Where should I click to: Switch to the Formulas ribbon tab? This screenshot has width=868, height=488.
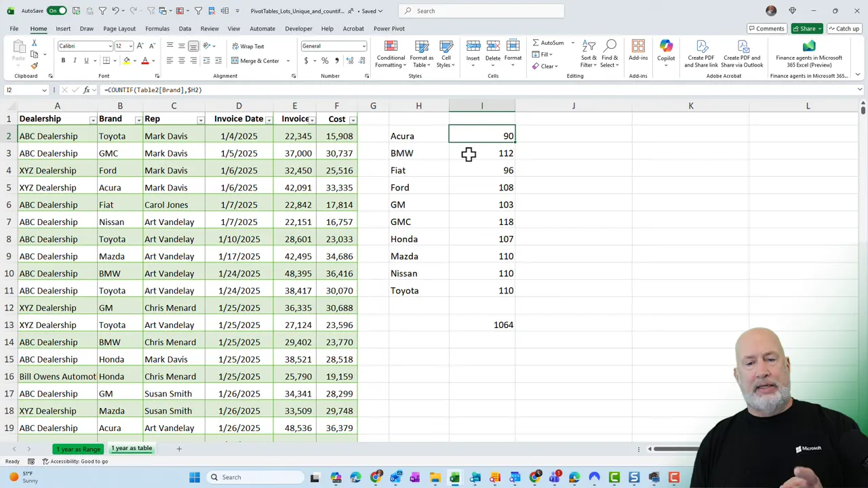157,28
